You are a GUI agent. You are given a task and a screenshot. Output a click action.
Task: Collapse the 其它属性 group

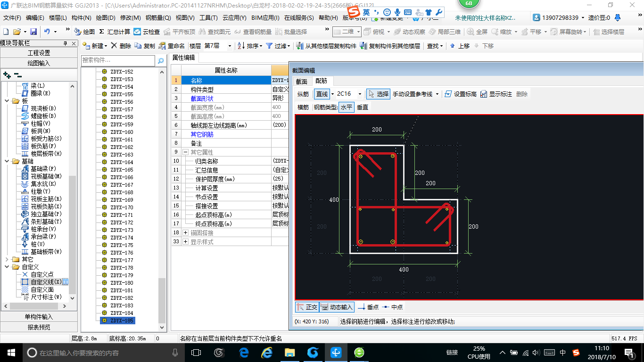click(185, 152)
